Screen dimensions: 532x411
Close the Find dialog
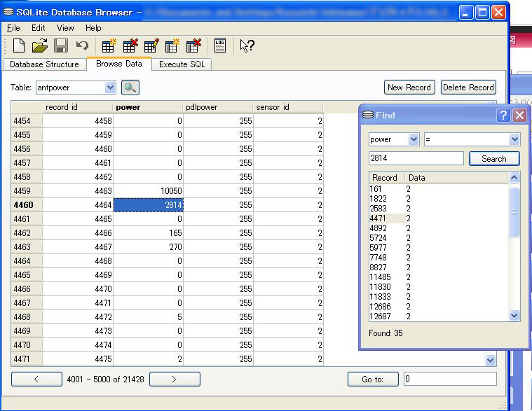(x=519, y=116)
